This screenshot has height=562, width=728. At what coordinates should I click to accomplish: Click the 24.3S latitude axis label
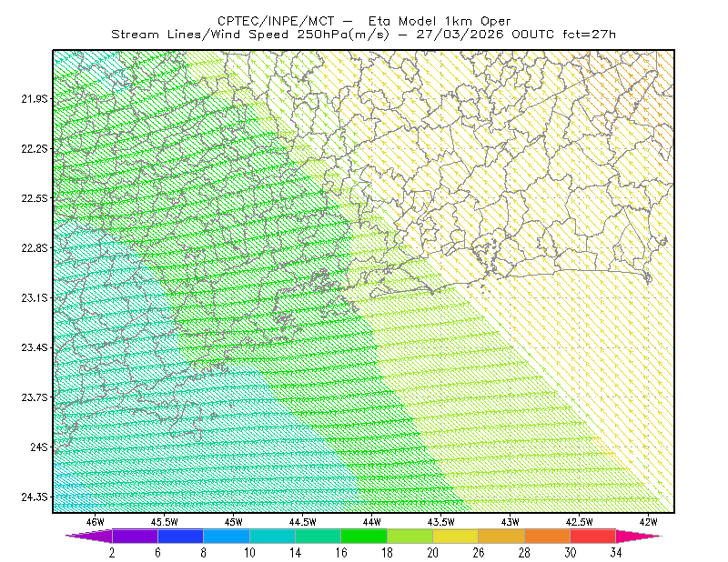[x=35, y=497]
